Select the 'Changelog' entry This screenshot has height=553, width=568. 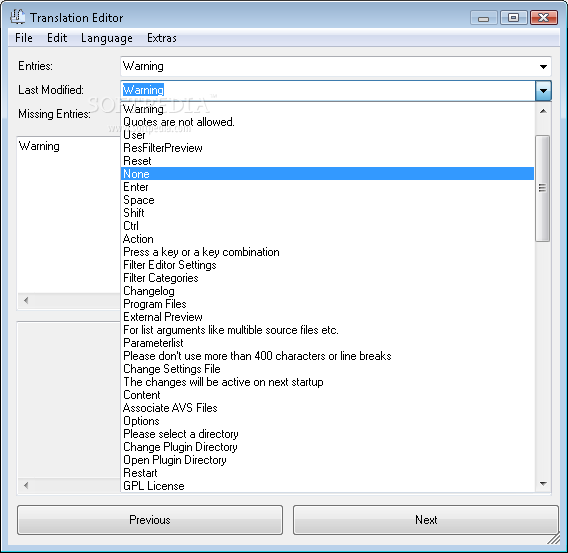(327, 291)
